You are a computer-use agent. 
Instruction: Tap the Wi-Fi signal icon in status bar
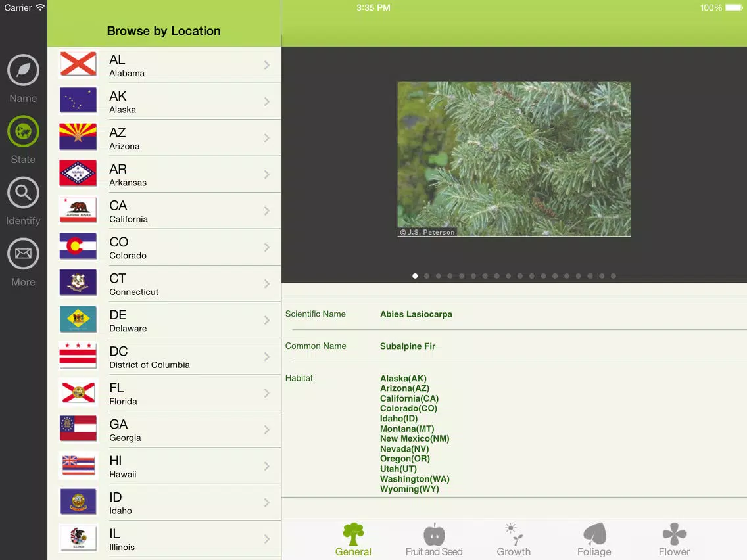41,7
